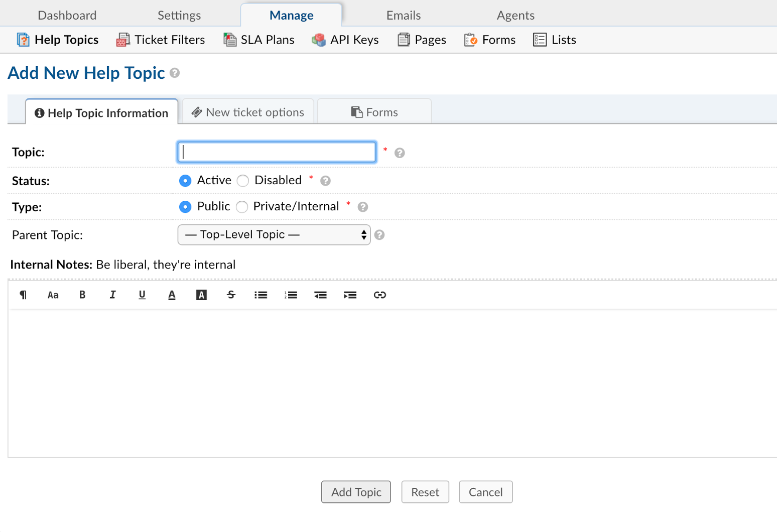
Task: Insert a hyperlink using the link icon
Action: click(x=380, y=295)
